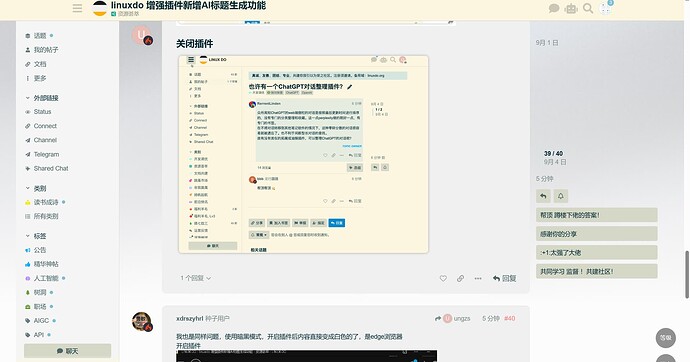Click the round floating button at bottom right
690x362 pixels.
pyautogui.click(x=665, y=338)
